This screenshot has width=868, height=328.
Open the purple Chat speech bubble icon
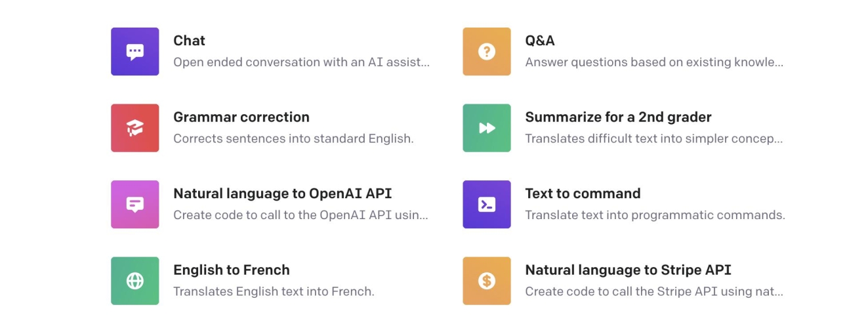(135, 52)
